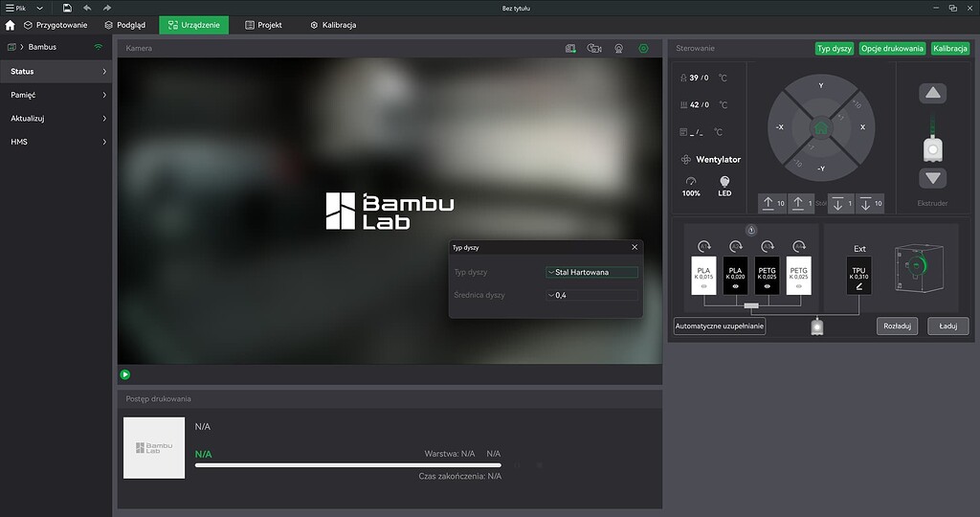Refresh AMS slot A3 filament

click(x=767, y=246)
